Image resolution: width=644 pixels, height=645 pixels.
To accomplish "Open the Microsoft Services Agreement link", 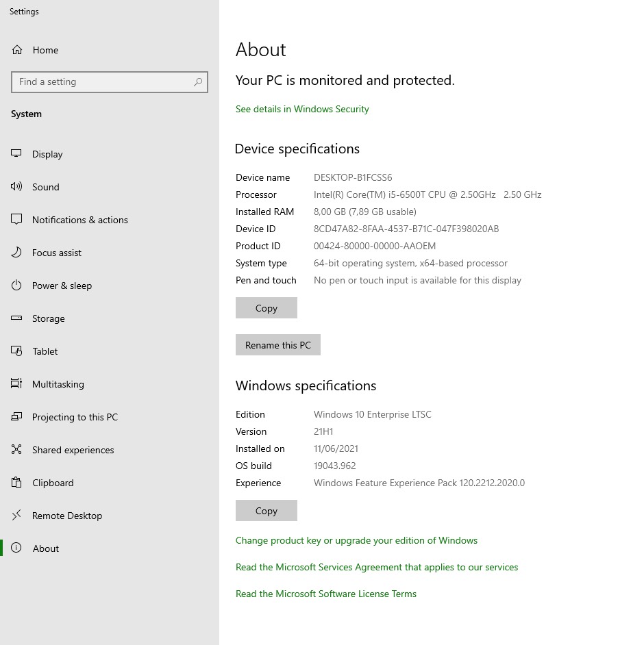I will (x=377, y=567).
